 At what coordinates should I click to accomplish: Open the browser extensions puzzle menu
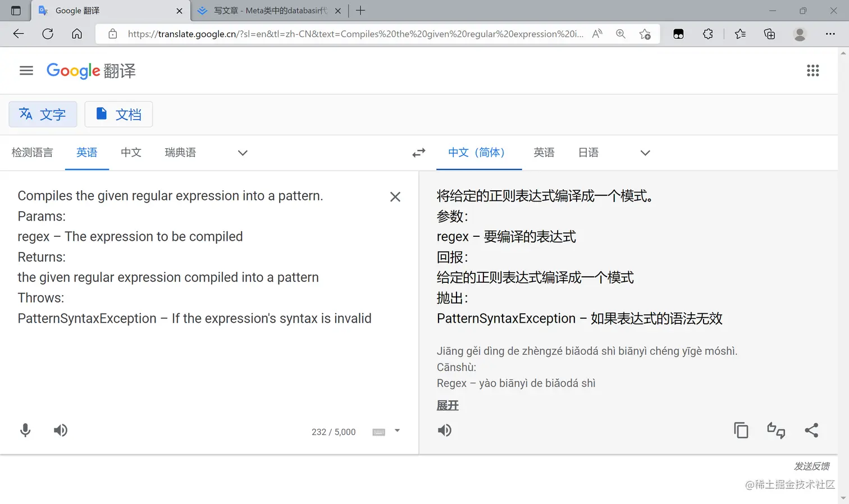click(708, 34)
